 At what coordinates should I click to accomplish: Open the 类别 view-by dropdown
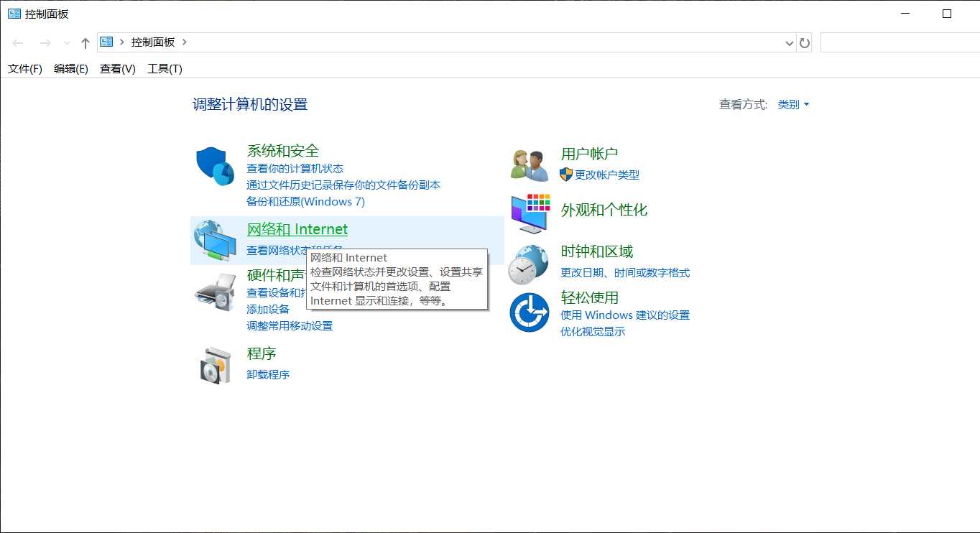(793, 104)
